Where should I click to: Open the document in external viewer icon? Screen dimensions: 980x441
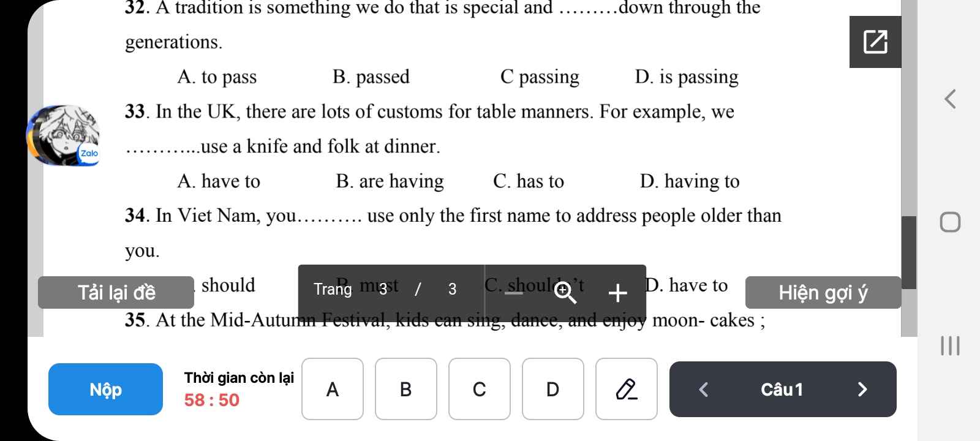pos(875,42)
